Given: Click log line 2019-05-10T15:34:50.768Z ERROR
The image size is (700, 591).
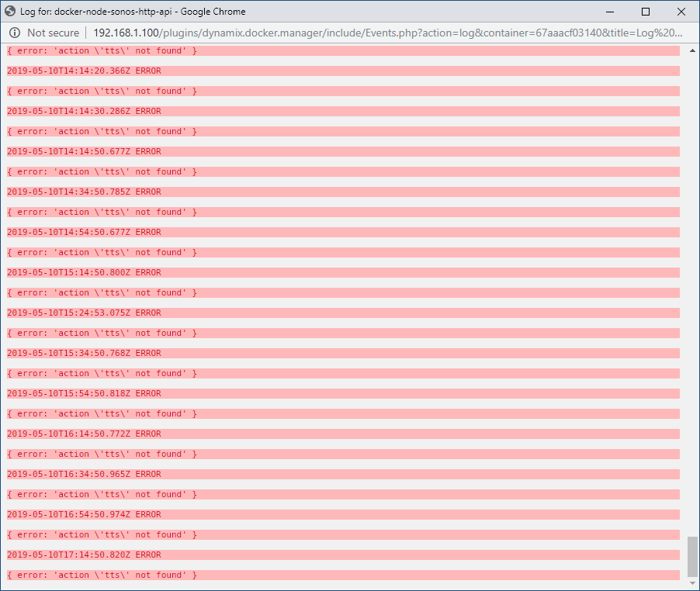Looking at the screenshot, I should click(x=343, y=353).
